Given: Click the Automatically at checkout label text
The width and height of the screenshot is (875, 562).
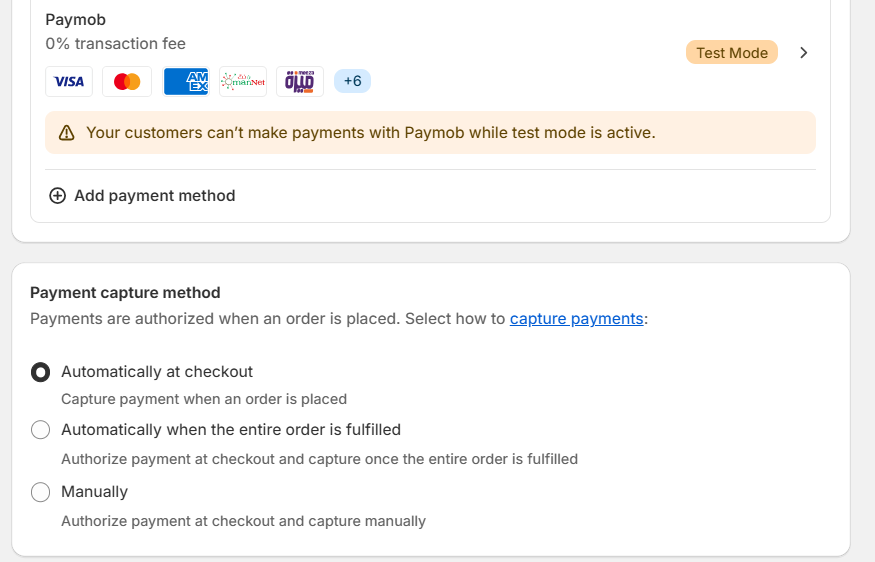Looking at the screenshot, I should coord(157,372).
